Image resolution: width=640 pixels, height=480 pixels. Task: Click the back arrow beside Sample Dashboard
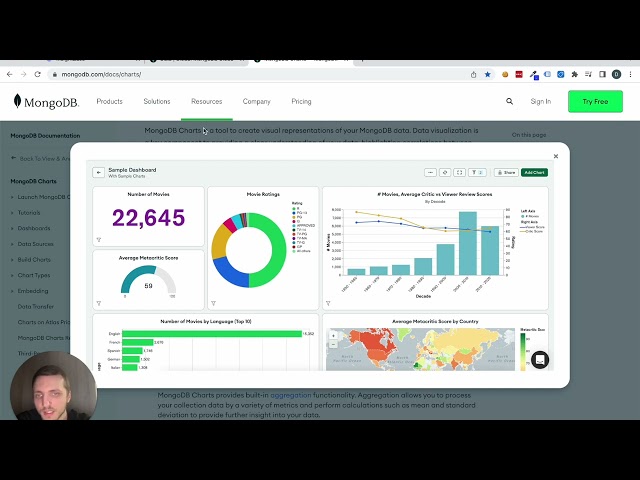[x=98, y=172]
